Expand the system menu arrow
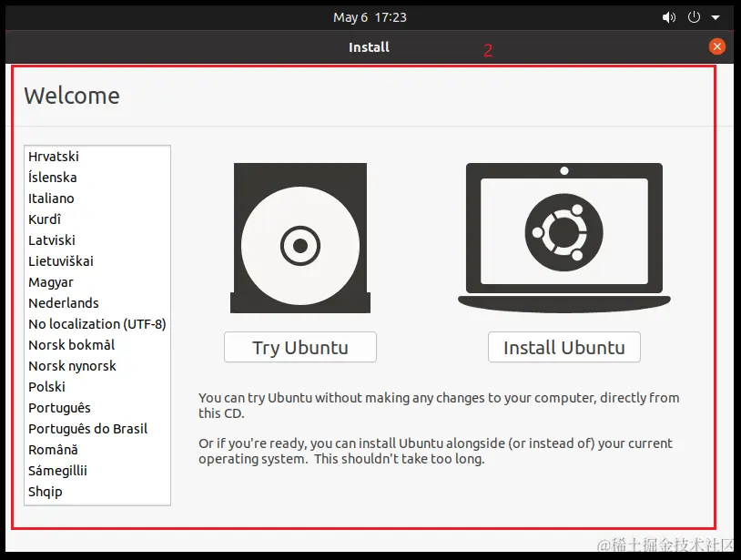 pos(716,17)
